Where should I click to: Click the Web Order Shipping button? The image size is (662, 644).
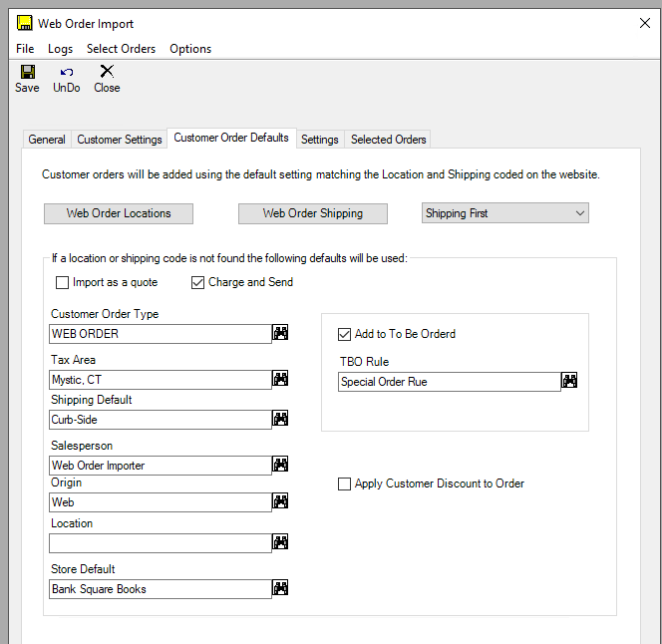pyautogui.click(x=313, y=213)
